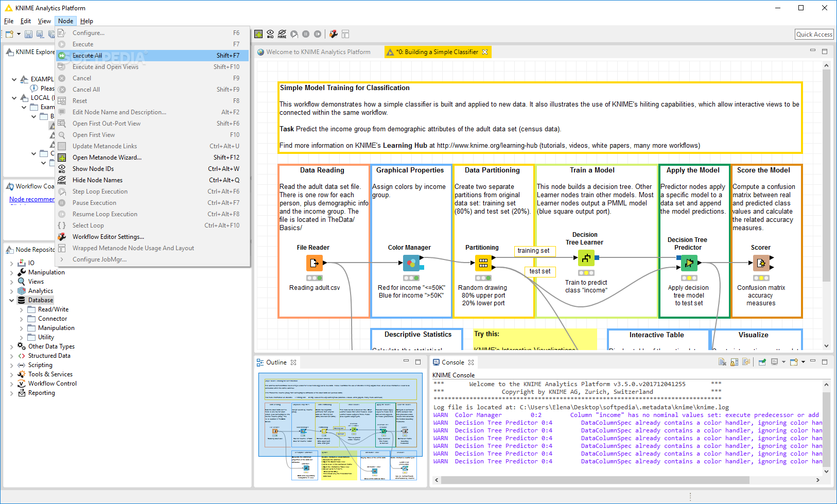Expand the Read/Write folder under Database

tap(21, 309)
